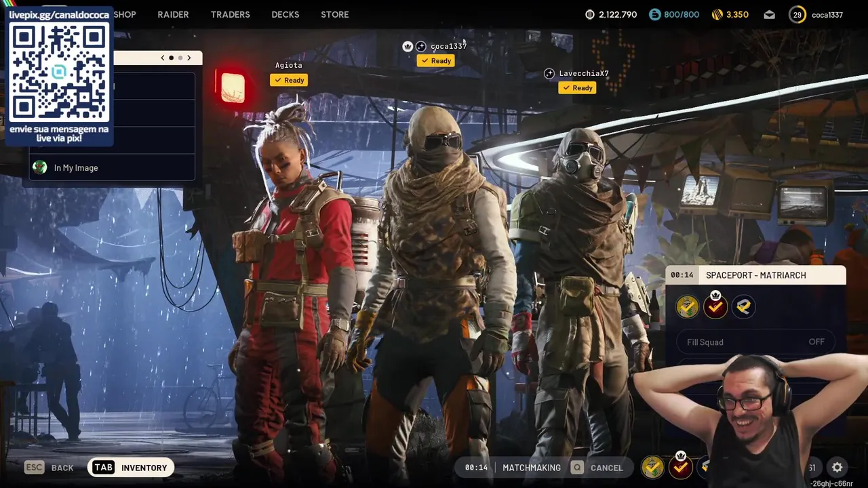Image resolution: width=868 pixels, height=488 pixels.
Task: Go to next page with right chevron
Action: point(189,58)
